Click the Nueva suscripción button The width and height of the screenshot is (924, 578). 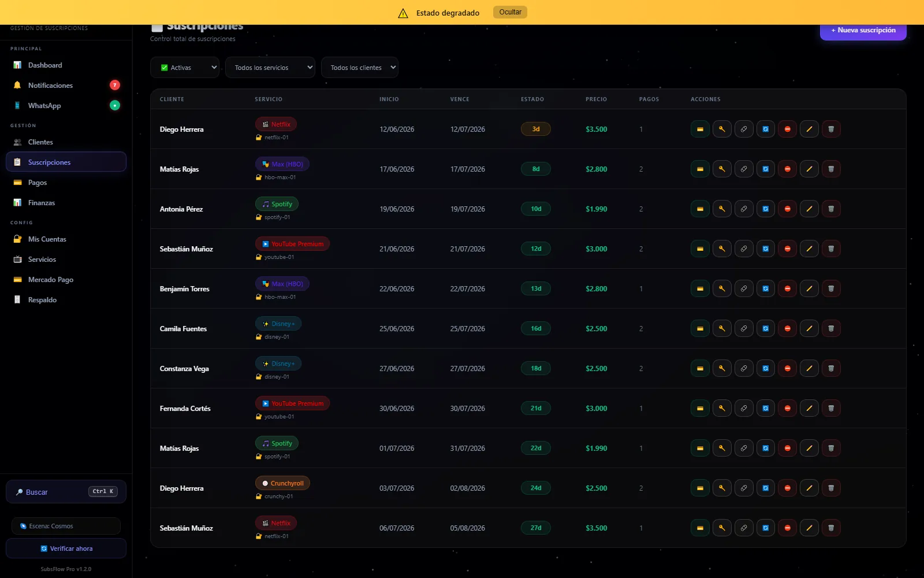click(x=863, y=31)
